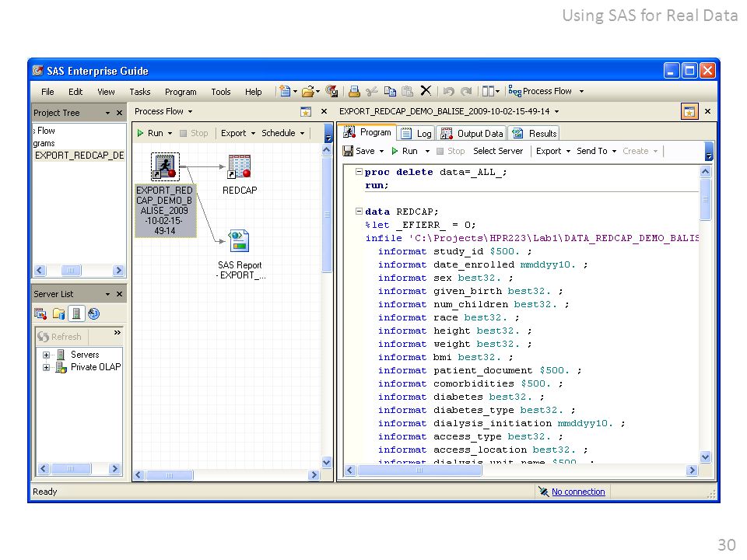Viewport: 747px width, 560px height.
Task: Open the EXPORT_REDCAP document title dropdown
Action: pos(556,112)
